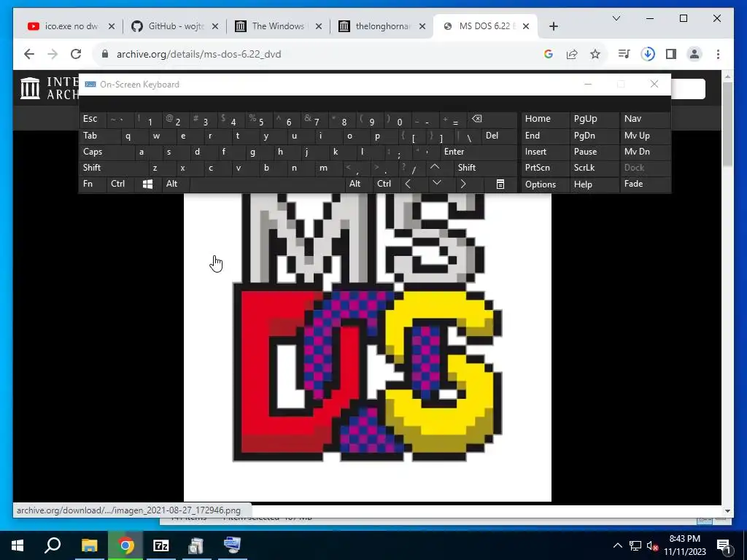The width and height of the screenshot is (747, 560).
Task: Open network tray icon
Action: [x=635, y=545]
